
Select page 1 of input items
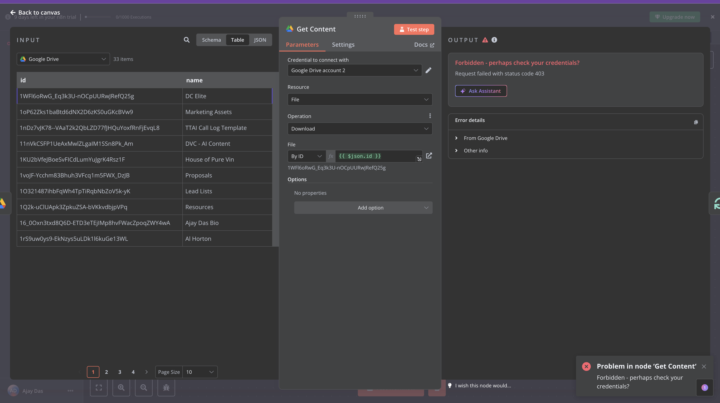(x=93, y=372)
